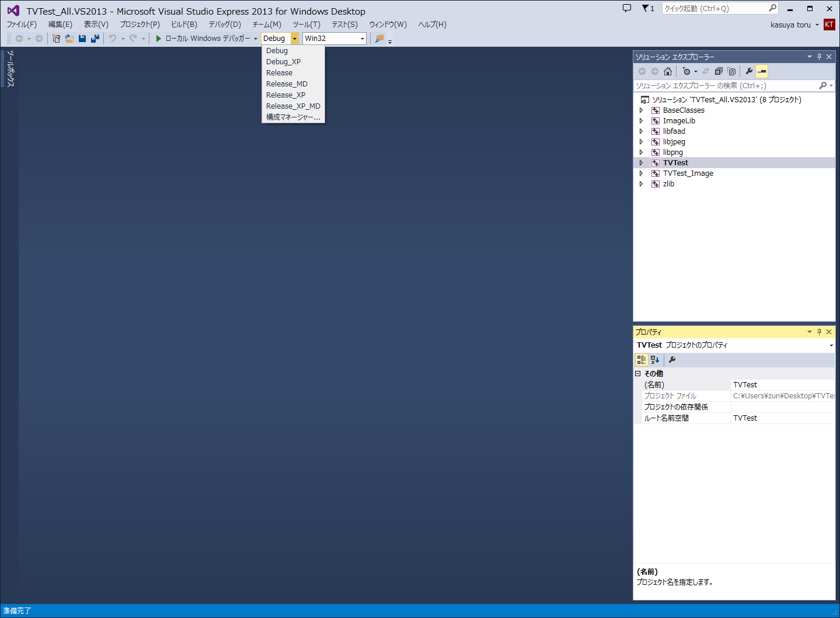This screenshot has width=840, height=618.
Task: Expand the libjpeg project node
Action: [x=641, y=142]
